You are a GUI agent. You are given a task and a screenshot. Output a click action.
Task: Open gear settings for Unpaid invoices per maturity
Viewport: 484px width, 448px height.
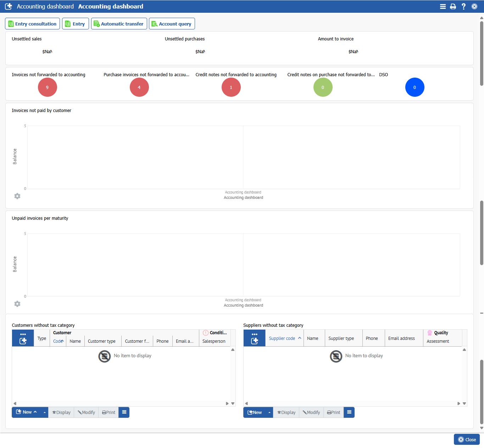tap(17, 304)
